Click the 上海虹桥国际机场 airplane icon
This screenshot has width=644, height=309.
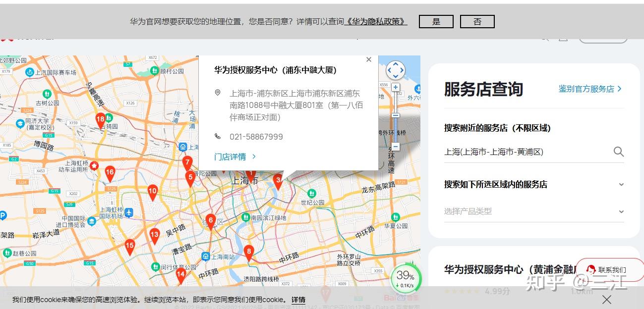(129, 212)
